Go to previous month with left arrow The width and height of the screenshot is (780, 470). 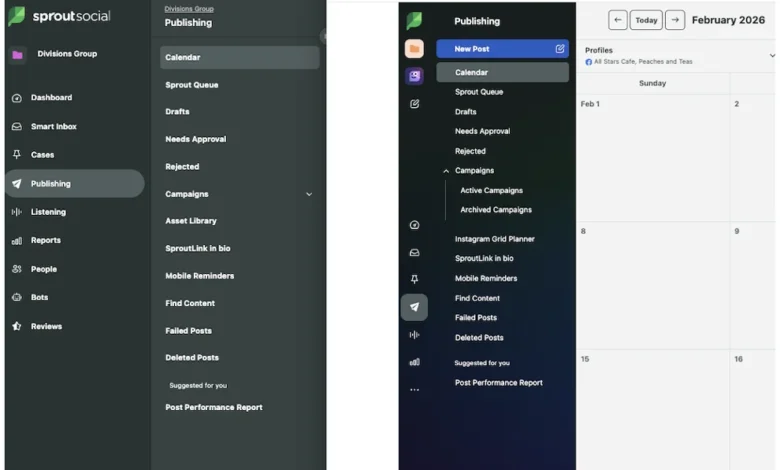pos(618,20)
